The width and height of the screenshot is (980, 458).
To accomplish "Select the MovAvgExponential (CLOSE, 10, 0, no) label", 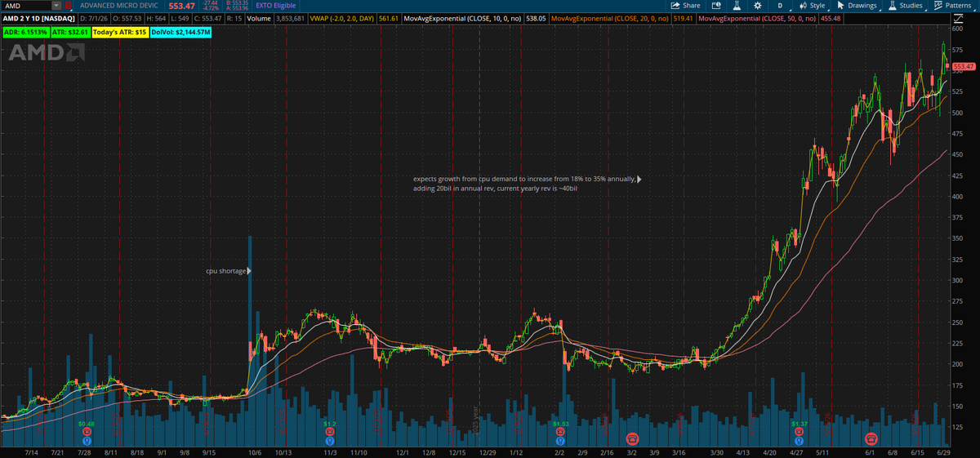I will 463,17.
